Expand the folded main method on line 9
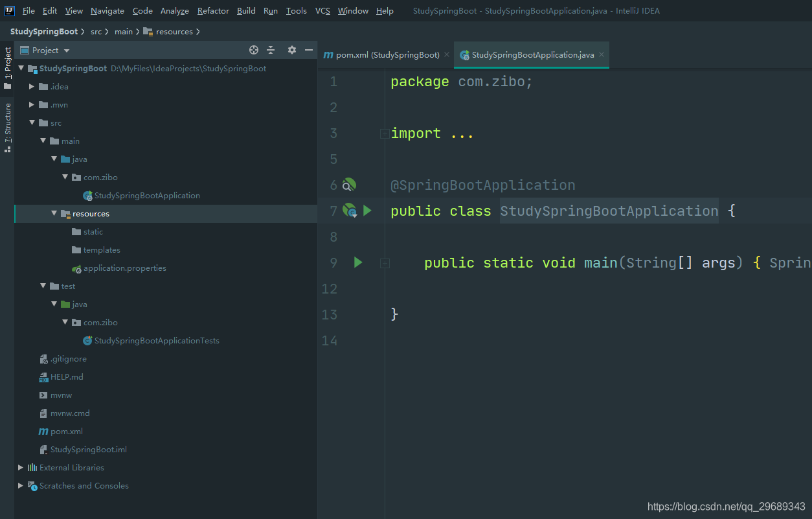Screen dimensions: 812x519 click(x=385, y=263)
